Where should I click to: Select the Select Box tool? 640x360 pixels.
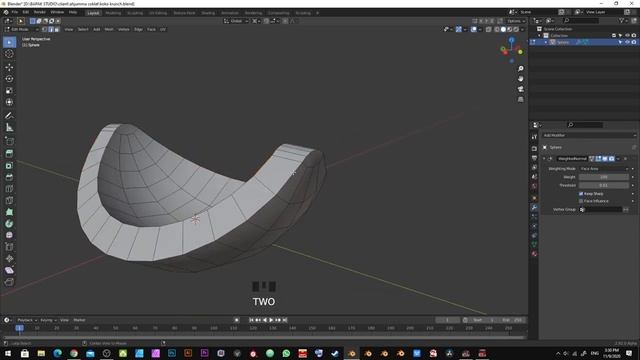point(9,42)
